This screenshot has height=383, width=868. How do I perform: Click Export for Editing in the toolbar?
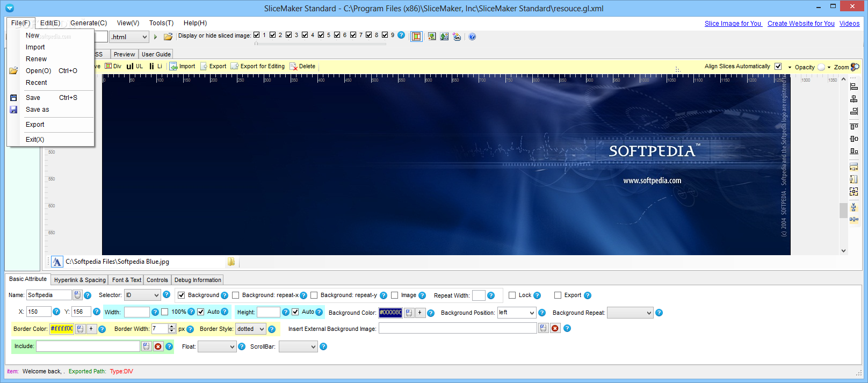coord(258,66)
